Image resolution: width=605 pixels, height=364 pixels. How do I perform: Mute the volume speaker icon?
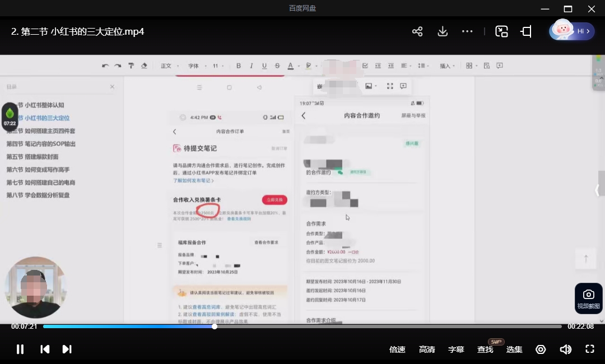click(x=566, y=349)
